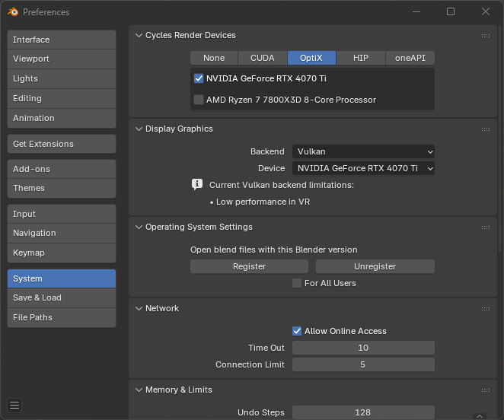This screenshot has width=504, height=420.
Task: Enable the NVIDIA GeForce RTX 4070 Ti checkbox
Action: (199, 78)
